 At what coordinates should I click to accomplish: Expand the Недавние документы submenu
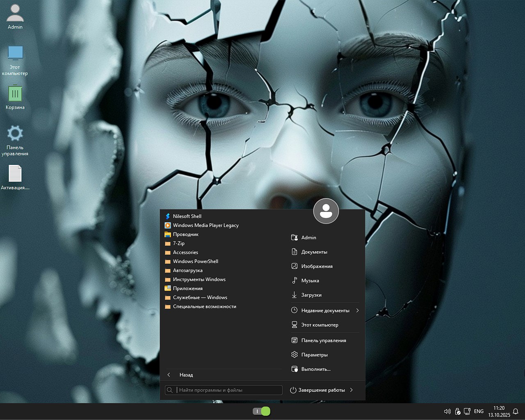pos(357,311)
